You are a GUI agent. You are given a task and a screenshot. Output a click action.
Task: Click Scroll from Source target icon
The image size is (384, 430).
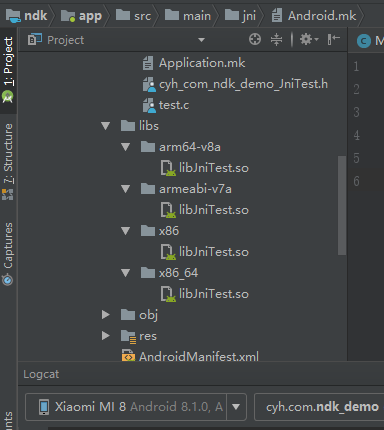(x=255, y=39)
